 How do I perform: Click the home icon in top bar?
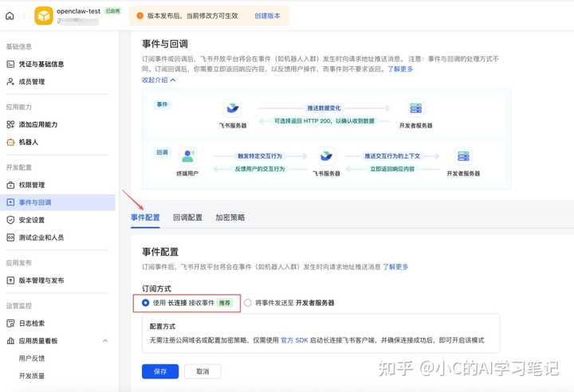(10, 15)
